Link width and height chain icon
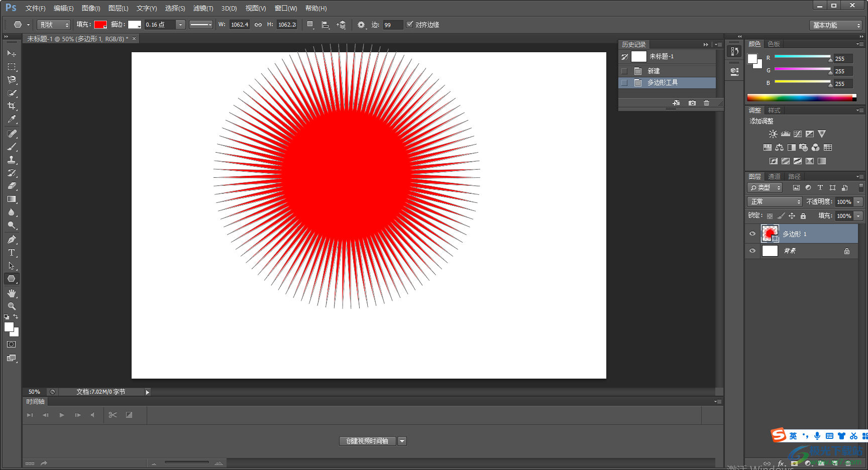The height and width of the screenshot is (470, 868). click(x=258, y=25)
